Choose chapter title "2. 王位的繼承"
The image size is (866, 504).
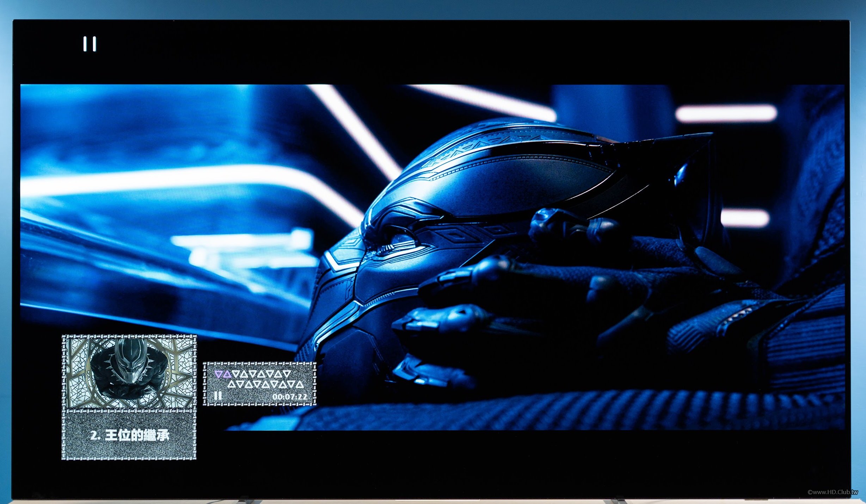point(130,436)
